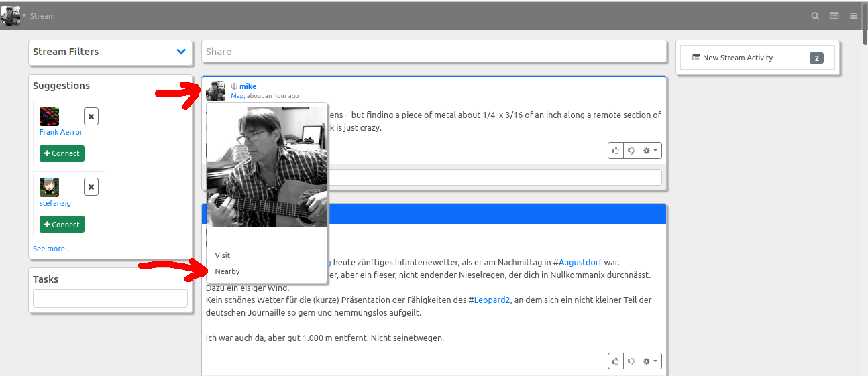
Task: Connect with stefanzig
Action: (62, 225)
